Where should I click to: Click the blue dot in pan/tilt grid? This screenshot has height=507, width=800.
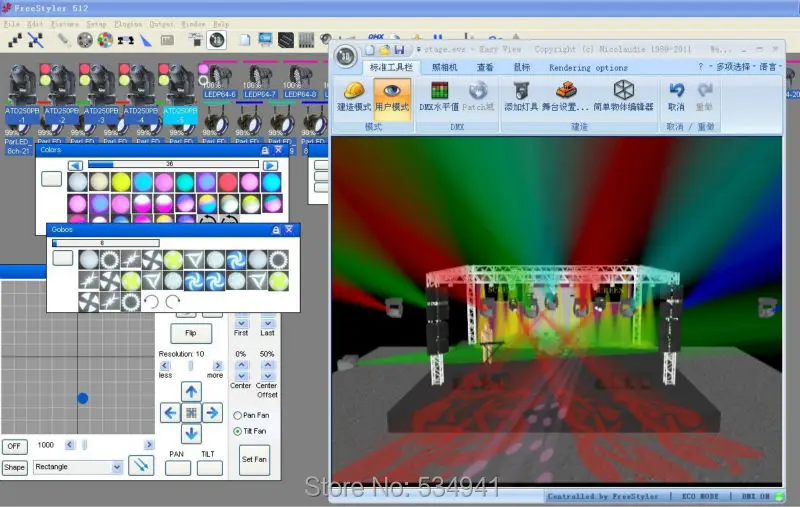click(83, 398)
